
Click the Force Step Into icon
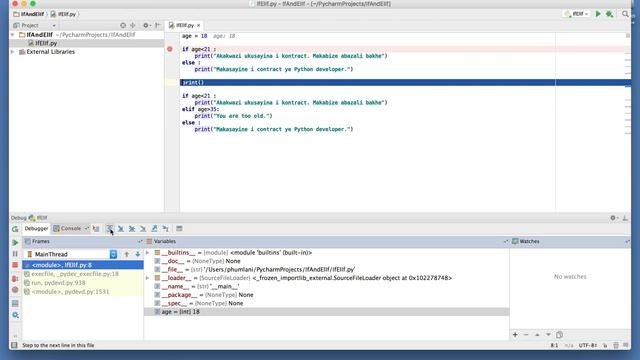pos(143,229)
